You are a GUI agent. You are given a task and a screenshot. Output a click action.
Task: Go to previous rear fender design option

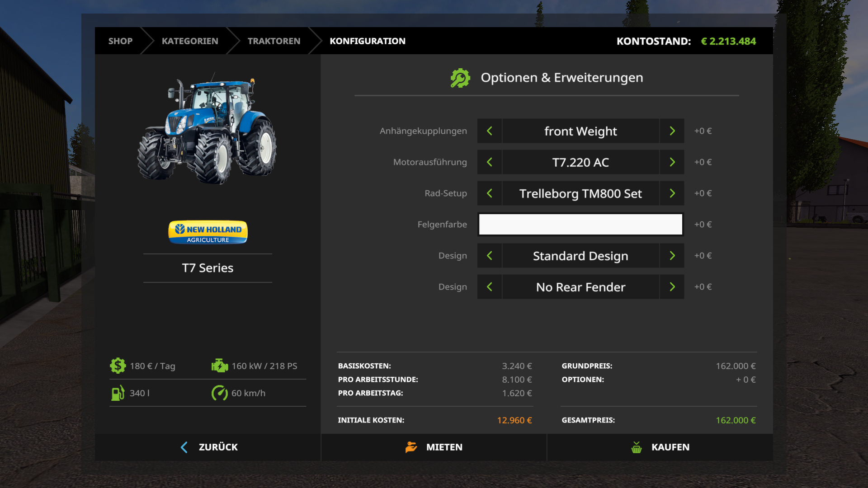[x=490, y=287]
